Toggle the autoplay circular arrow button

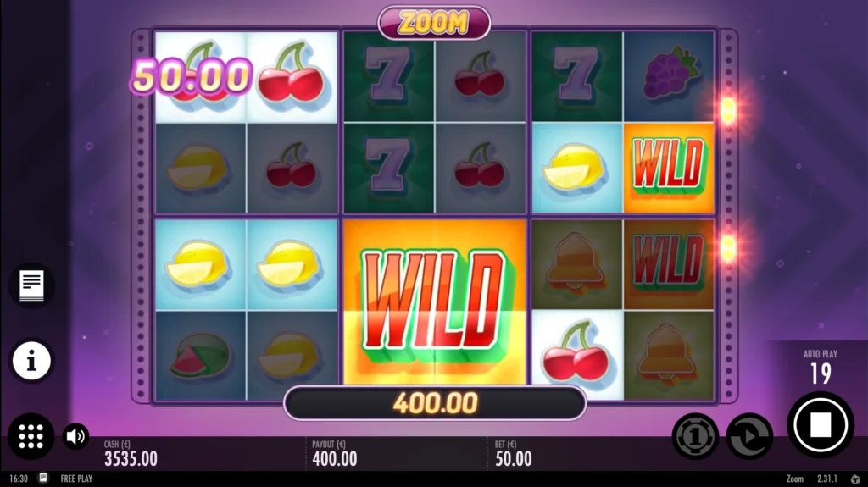click(x=749, y=436)
